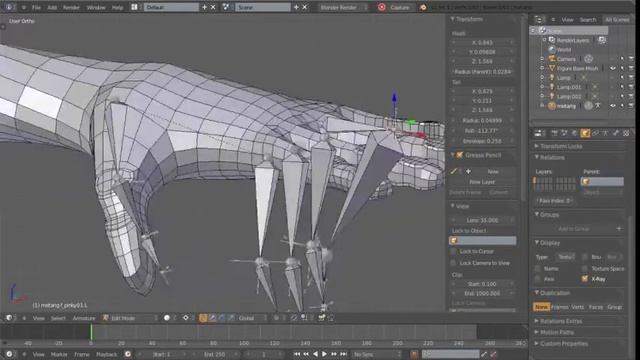The image size is (640, 360).
Task: Open the Render menu
Action: coord(71,7)
